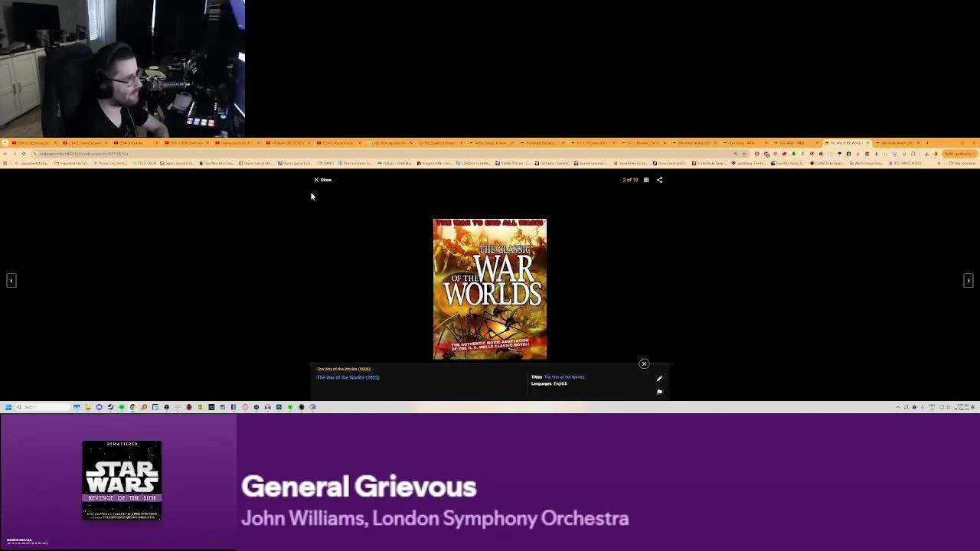Open 'Victoria Cartner' bookmark
The height and width of the screenshot is (551, 980).
pos(356,163)
